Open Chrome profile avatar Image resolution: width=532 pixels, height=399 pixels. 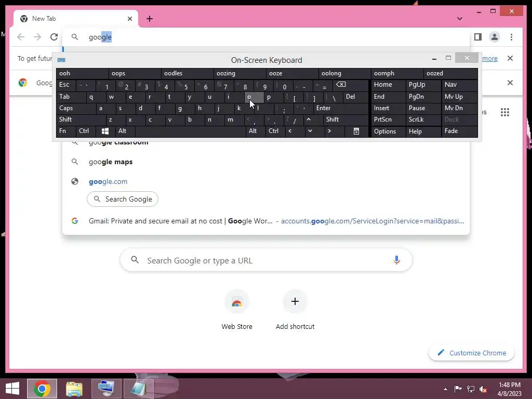point(495,37)
